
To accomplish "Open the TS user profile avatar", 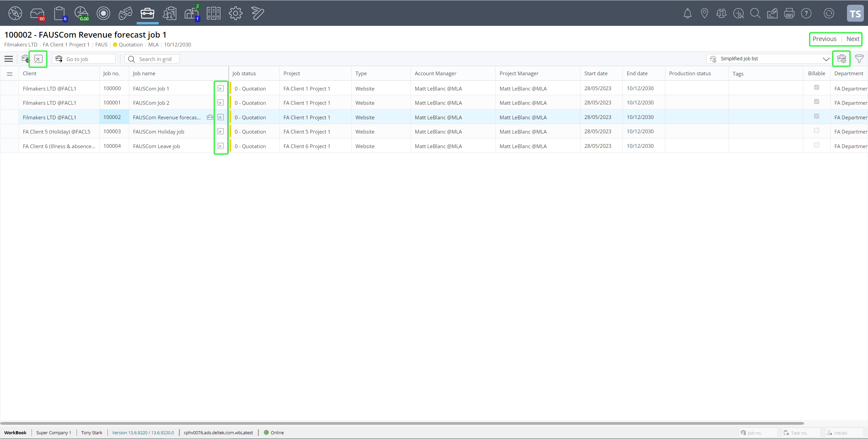I will 855,14.
